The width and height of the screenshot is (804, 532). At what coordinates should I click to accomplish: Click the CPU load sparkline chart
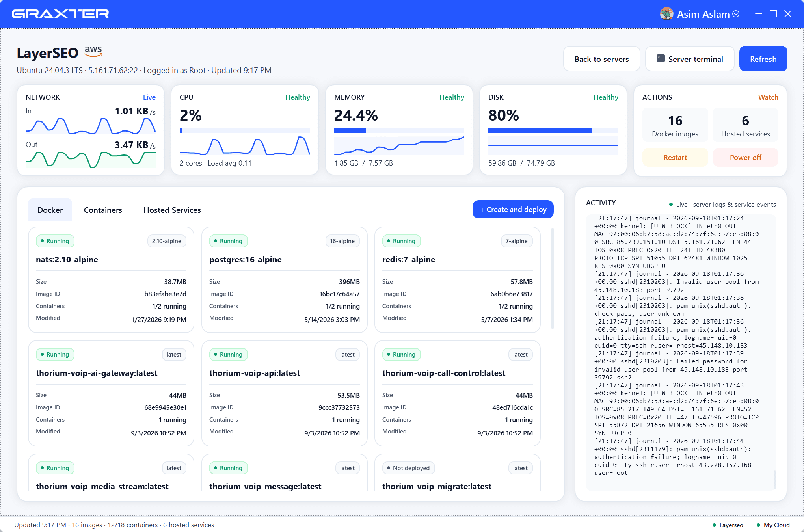pyautogui.click(x=245, y=145)
